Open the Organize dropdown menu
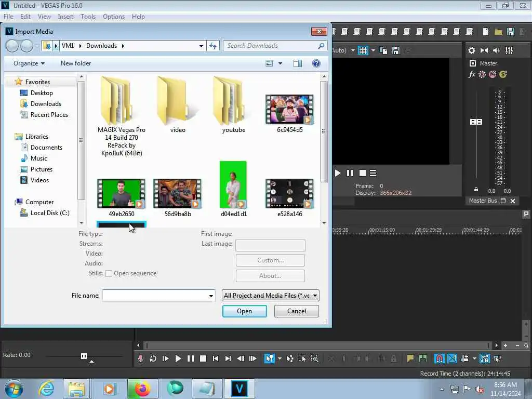Screen dimensions: 532x399 (x=29, y=63)
